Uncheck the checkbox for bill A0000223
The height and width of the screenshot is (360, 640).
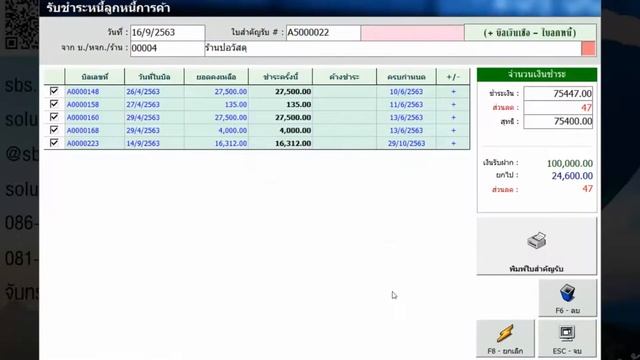[x=54, y=142]
